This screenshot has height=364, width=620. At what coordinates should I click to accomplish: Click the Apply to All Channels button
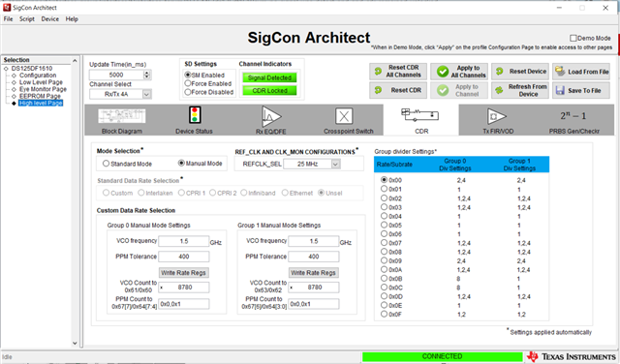[459, 72]
